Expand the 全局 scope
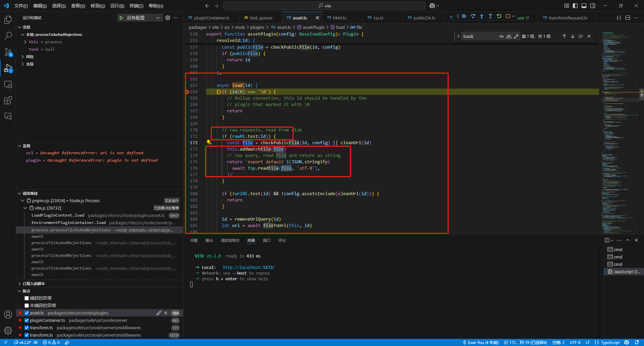This screenshot has width=644, height=346. pos(22,64)
